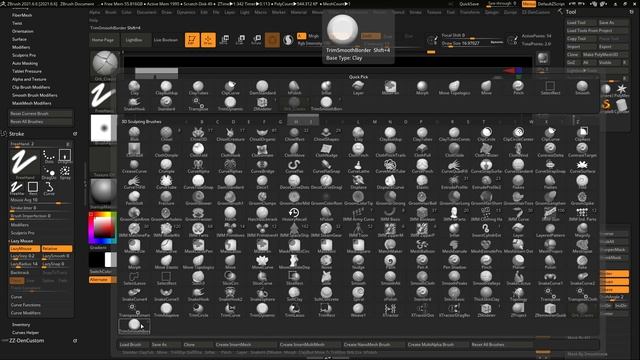Choose the TrimLasso brush
640x360 pixels.
pyautogui.click(x=294, y=309)
